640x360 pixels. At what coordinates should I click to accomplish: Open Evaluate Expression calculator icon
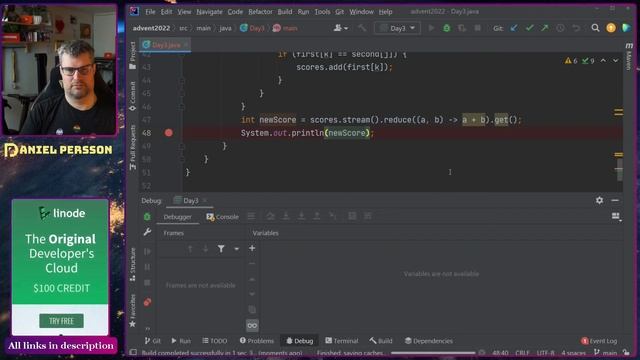pyautogui.click(x=352, y=216)
